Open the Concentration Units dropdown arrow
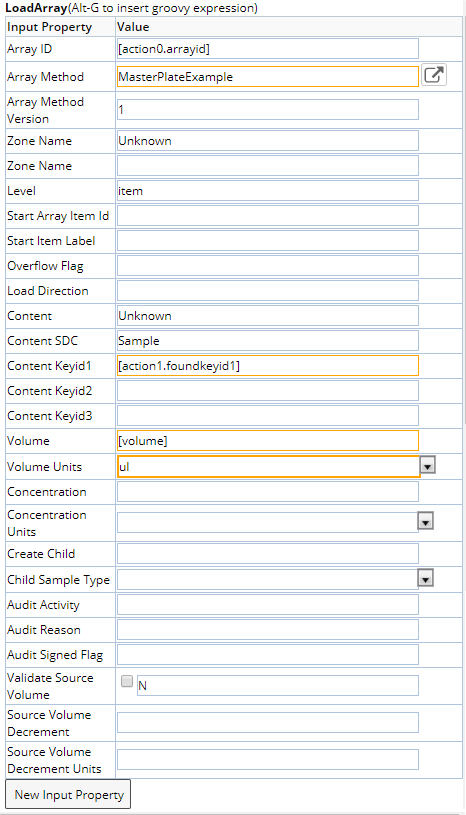The height and width of the screenshot is (815, 466). coord(425,521)
